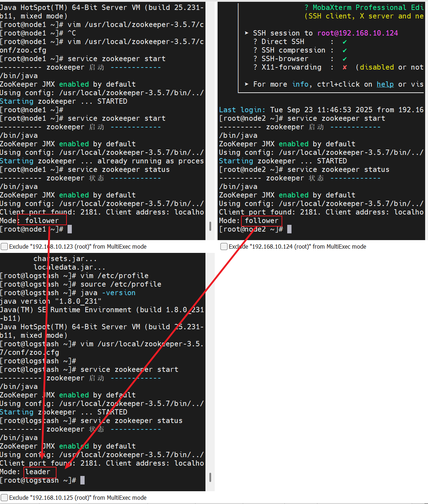The height and width of the screenshot is (504, 428).
Task: Grab the node1 terminal scrollbar thumb
Action: [x=210, y=226]
